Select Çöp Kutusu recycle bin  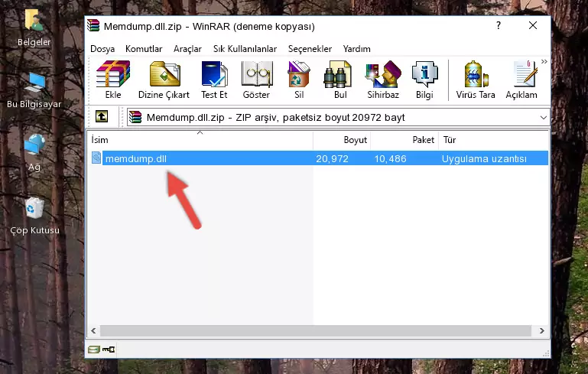pyautogui.click(x=34, y=216)
